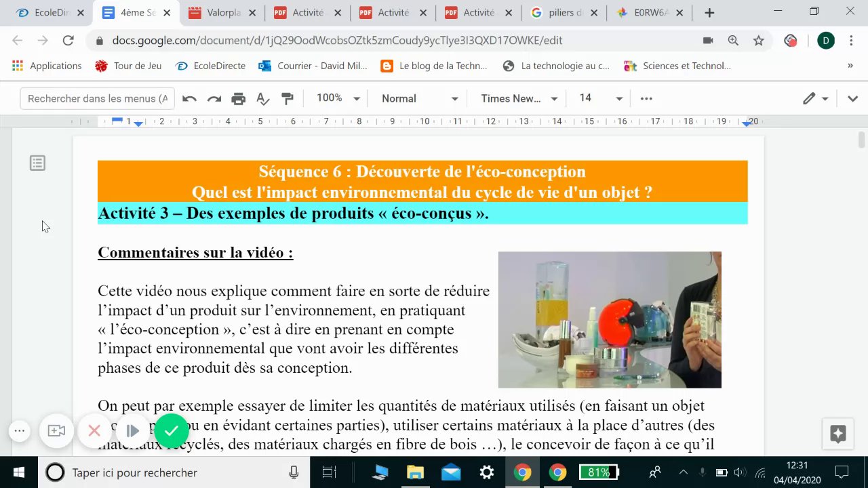Click the 'Activité 3' title line
Viewport: 868px width, 488px height.
pos(294,213)
